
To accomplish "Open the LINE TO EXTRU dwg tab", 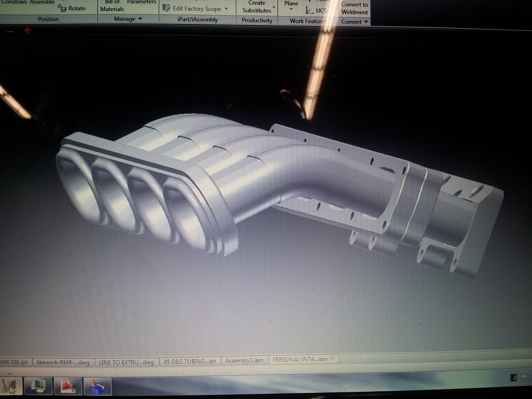I will click(x=126, y=362).
